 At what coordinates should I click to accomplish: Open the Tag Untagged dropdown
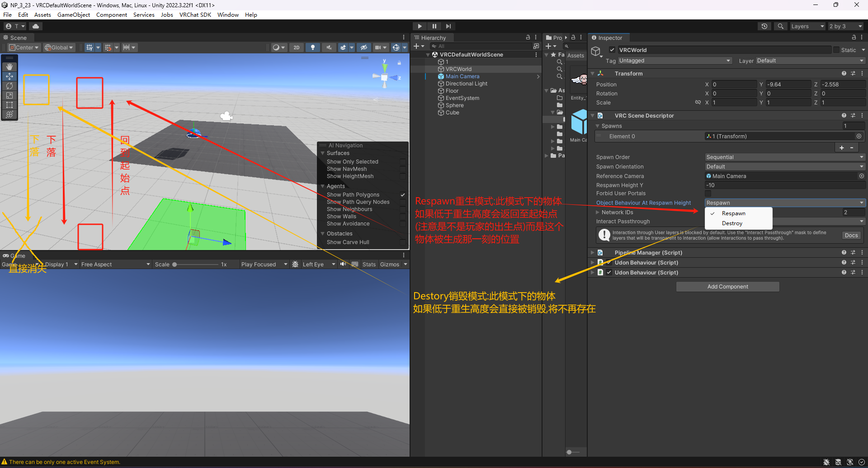[675, 61]
